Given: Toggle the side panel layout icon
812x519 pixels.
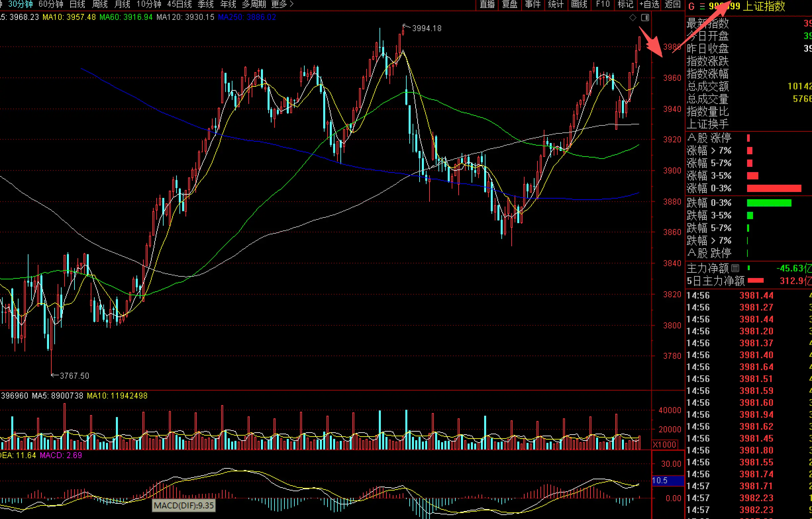Looking at the screenshot, I should pos(645,18).
